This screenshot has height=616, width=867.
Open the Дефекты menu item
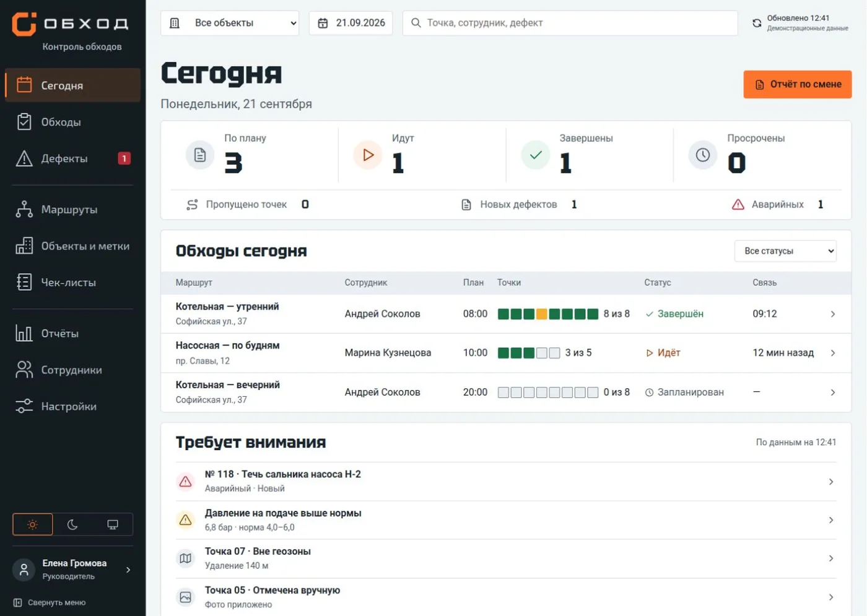(x=73, y=158)
